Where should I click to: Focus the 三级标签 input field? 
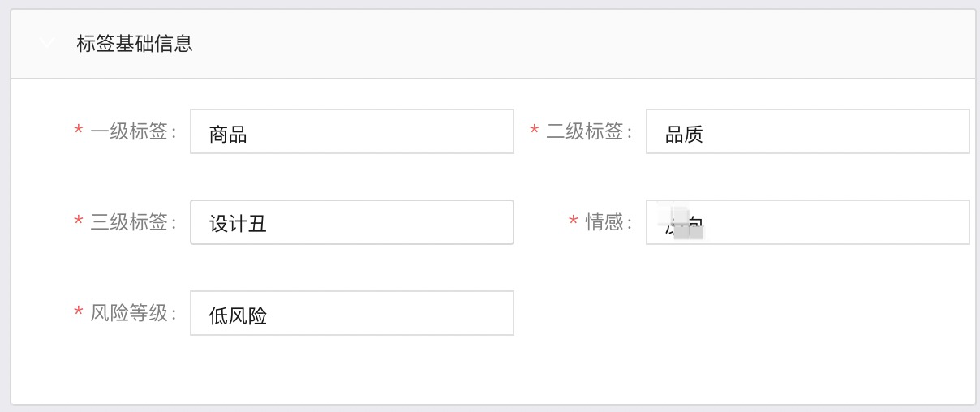(x=351, y=222)
